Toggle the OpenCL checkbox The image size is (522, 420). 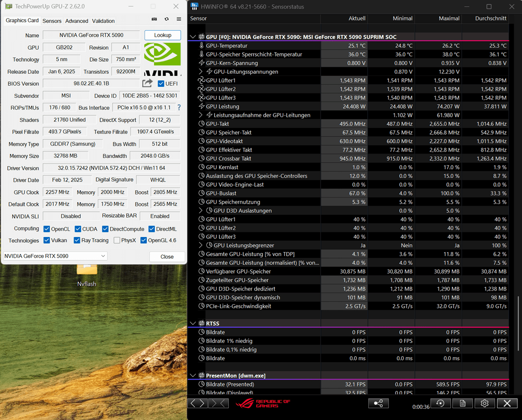click(x=46, y=229)
